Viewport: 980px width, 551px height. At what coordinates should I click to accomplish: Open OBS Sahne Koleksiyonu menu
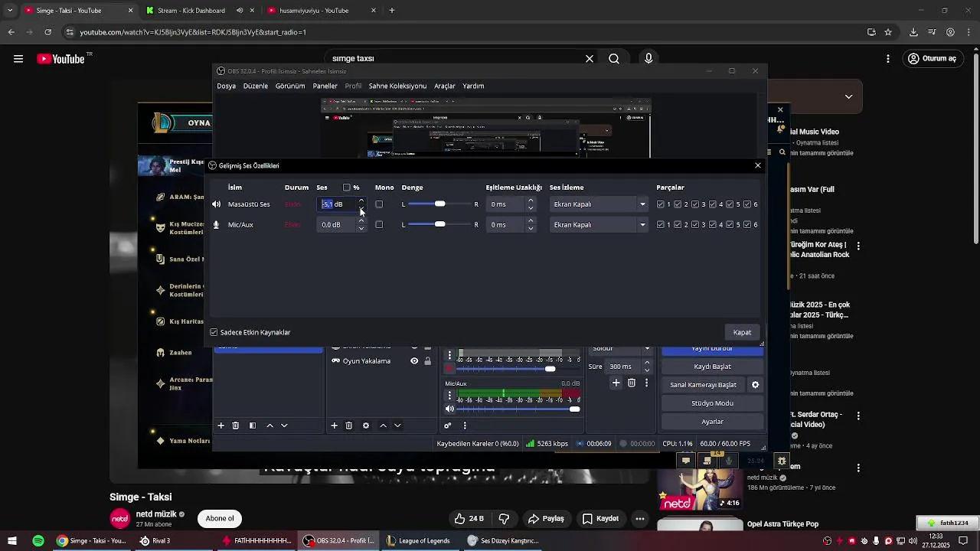[x=397, y=86]
